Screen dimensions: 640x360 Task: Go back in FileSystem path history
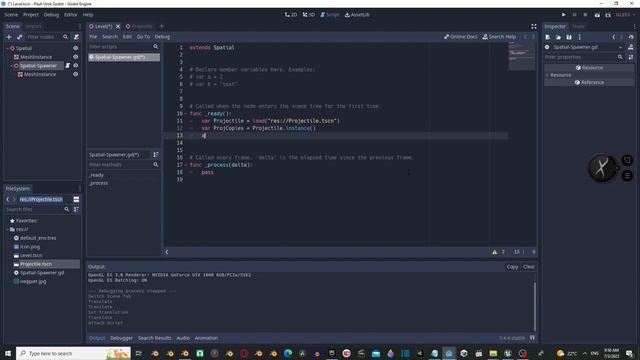point(8,199)
